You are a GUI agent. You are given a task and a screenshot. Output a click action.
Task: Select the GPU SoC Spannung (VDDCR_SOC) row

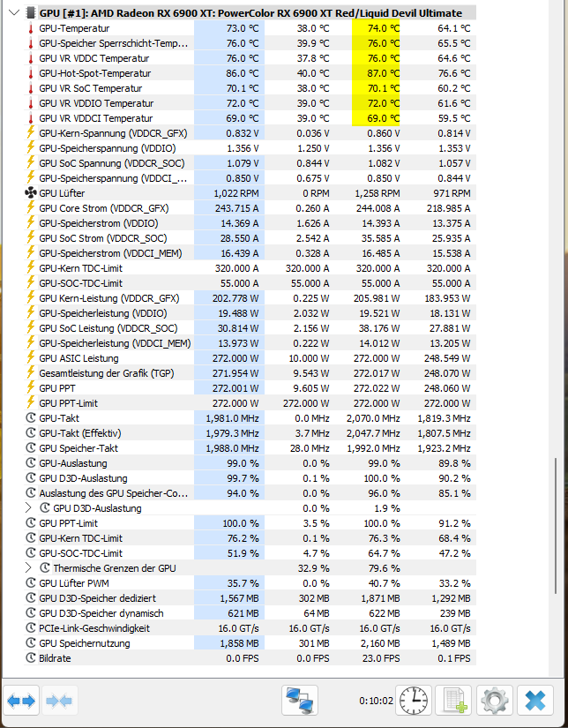pyautogui.click(x=250, y=163)
